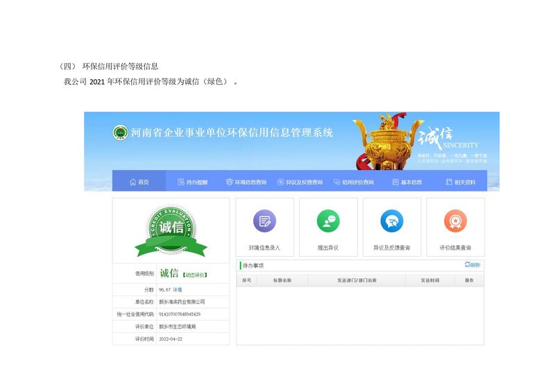The width and height of the screenshot is (555, 392).
Task: Open the 提出异议 green chat icon
Action: point(328,221)
